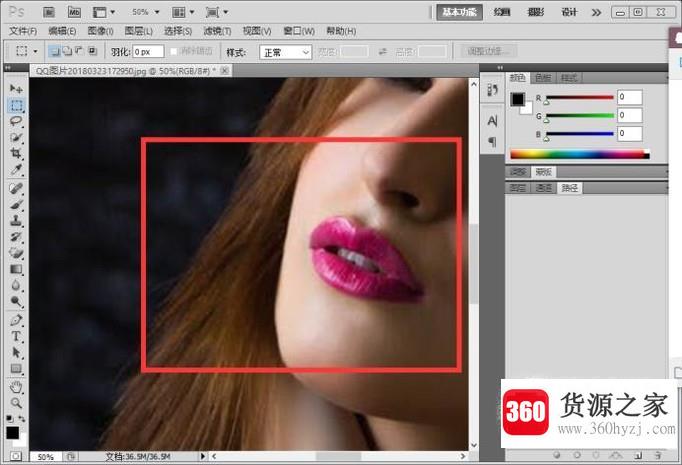Select the Brush tool

(x=16, y=204)
